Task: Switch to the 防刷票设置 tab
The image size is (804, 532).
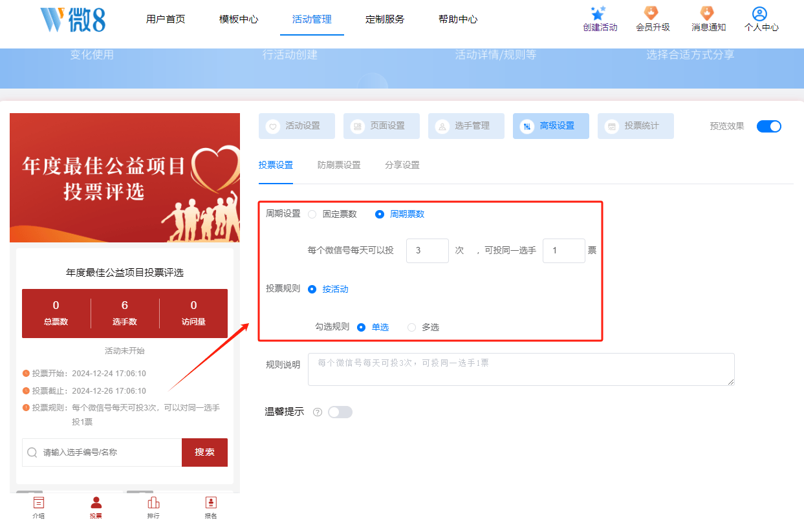Action: click(x=339, y=165)
